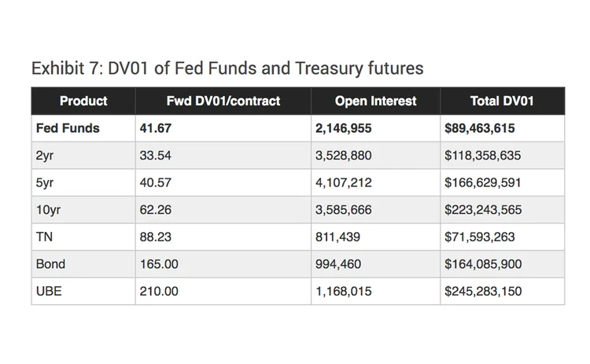This screenshot has width=590, height=364.
Task: Select the UBE row label
Action: (x=48, y=291)
